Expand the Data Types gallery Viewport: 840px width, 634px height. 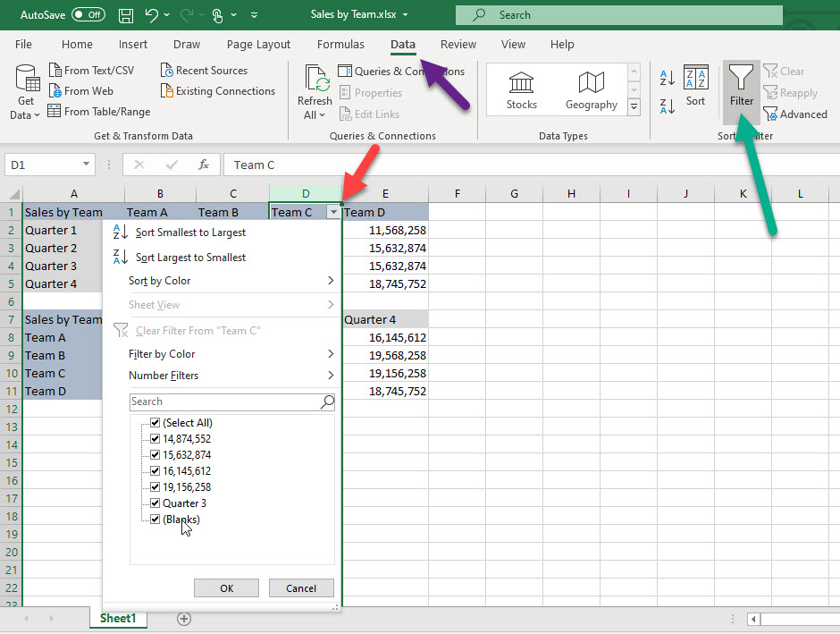[634, 106]
